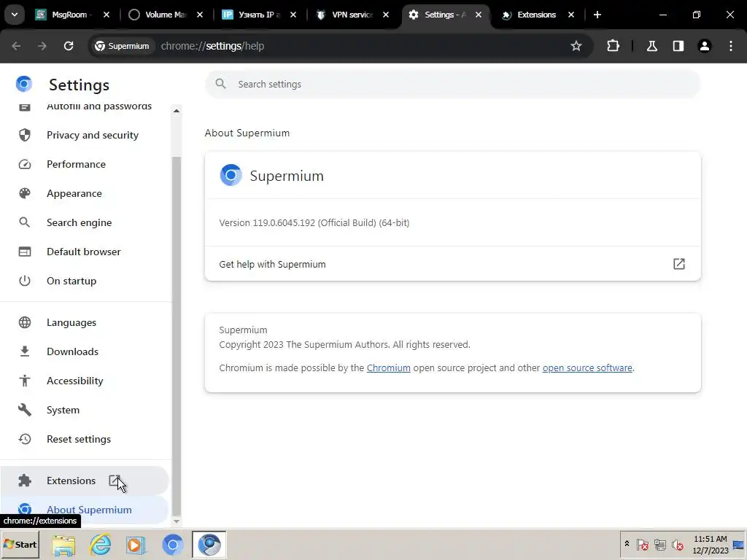
Task: Switch to the Extensions tab
Action: coord(536,15)
